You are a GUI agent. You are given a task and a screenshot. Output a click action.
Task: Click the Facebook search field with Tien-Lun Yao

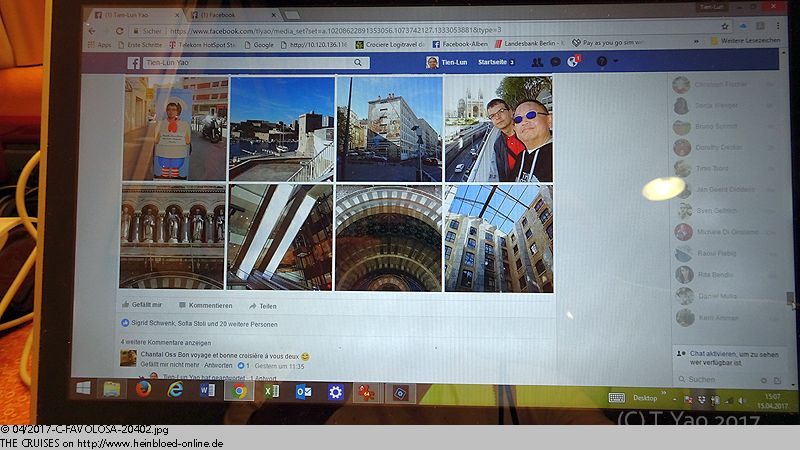click(250, 63)
